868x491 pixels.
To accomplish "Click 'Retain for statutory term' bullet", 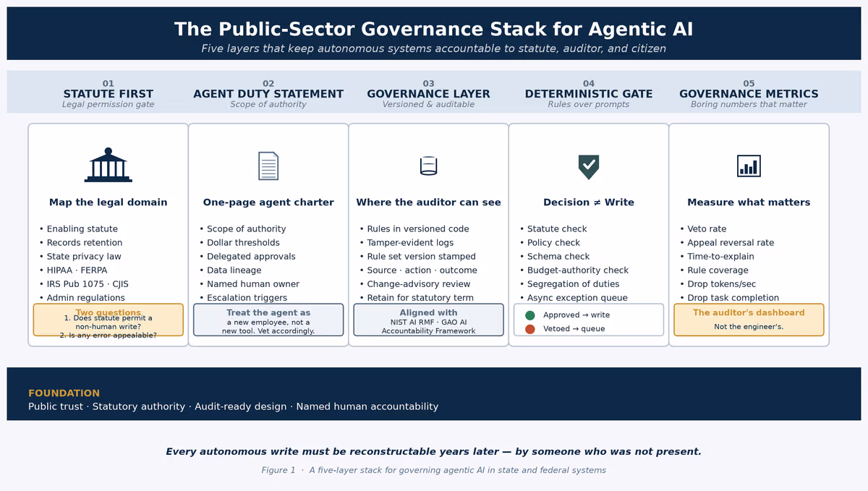I will click(417, 298).
